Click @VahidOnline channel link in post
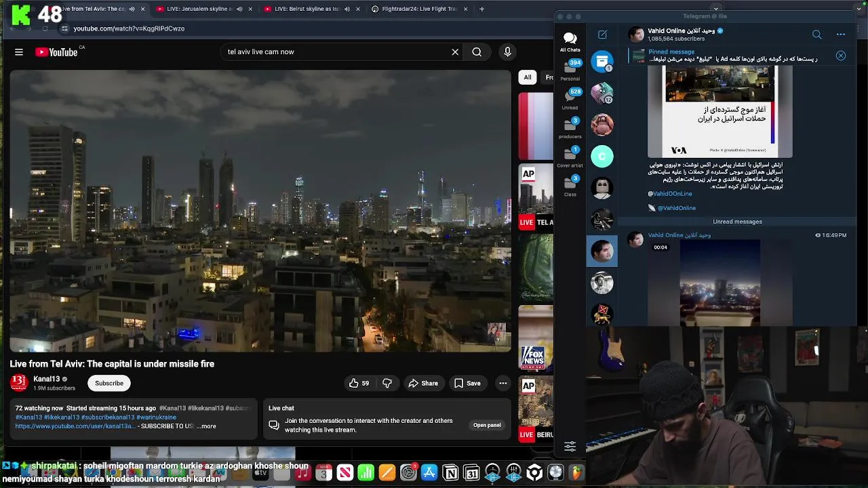This screenshot has width=868, height=488. pos(677,208)
